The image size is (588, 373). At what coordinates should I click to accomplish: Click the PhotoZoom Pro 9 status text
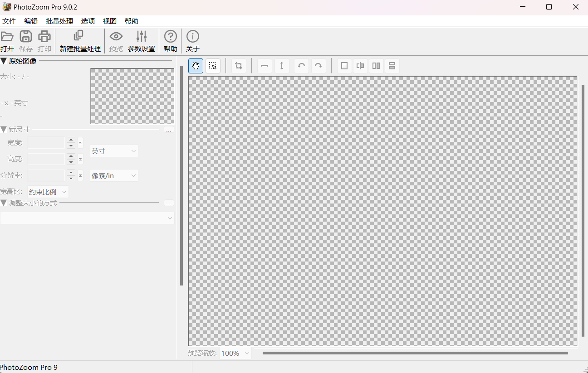(x=29, y=367)
